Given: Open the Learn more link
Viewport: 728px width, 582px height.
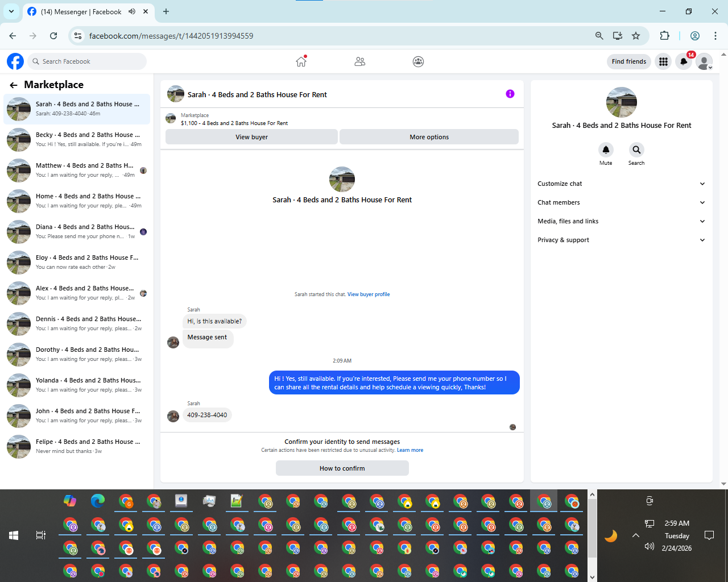Looking at the screenshot, I should point(410,450).
